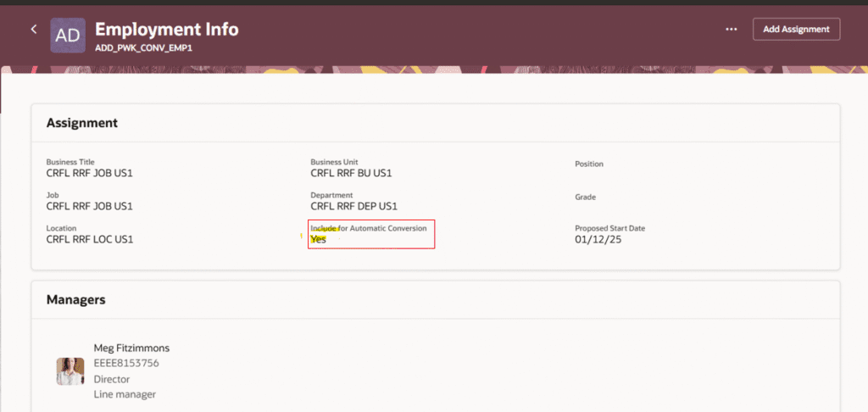Image resolution: width=868 pixels, height=412 pixels.
Task: Click the Grade field label
Action: tap(585, 198)
